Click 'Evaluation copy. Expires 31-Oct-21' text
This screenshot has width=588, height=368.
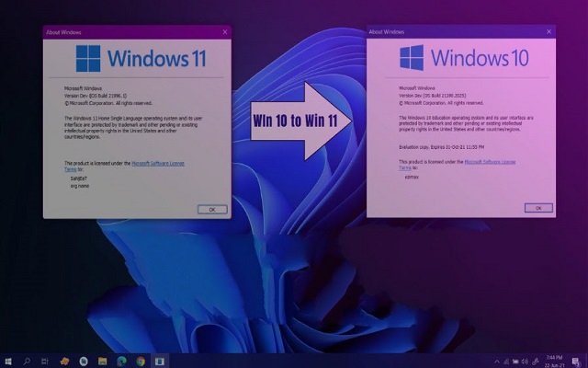441,147
